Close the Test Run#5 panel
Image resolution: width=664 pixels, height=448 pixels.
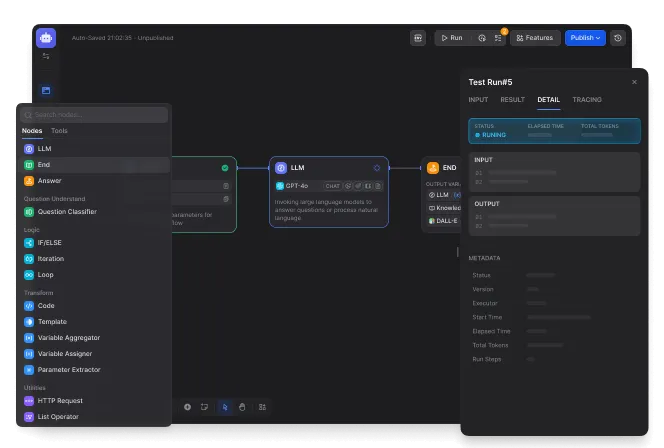click(634, 82)
